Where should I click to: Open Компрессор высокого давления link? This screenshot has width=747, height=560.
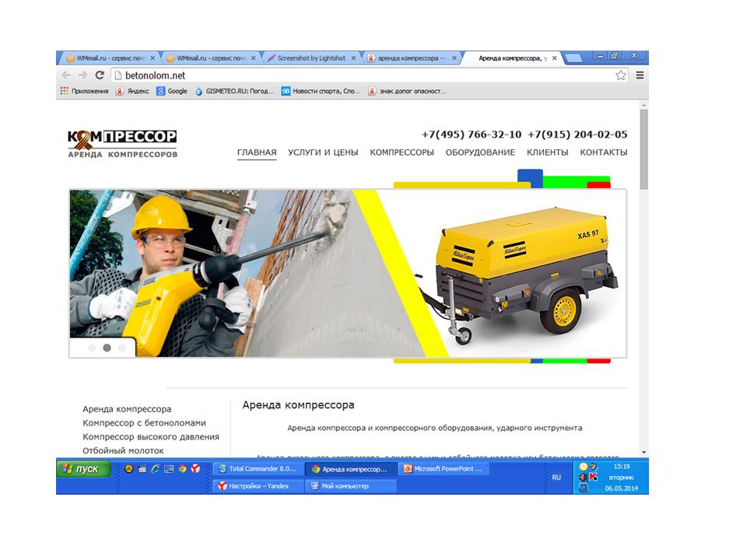point(151,436)
